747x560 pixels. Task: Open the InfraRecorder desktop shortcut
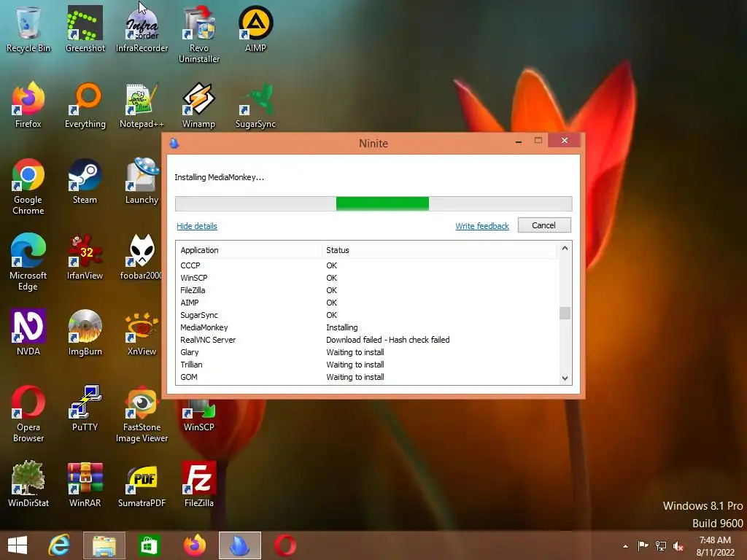click(142, 28)
